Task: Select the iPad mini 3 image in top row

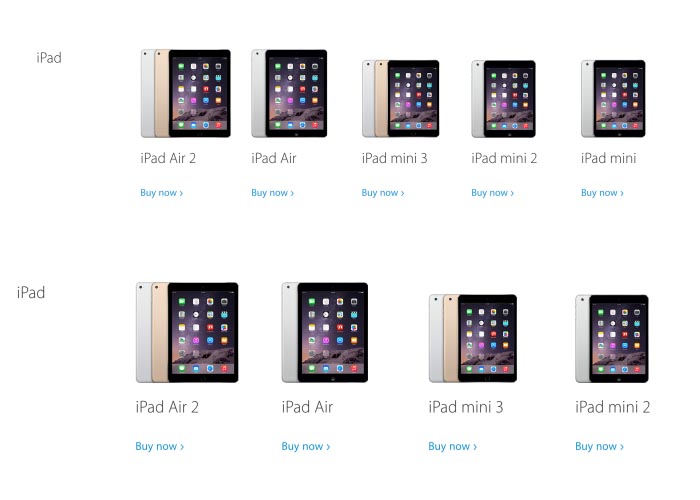Action: (400, 98)
